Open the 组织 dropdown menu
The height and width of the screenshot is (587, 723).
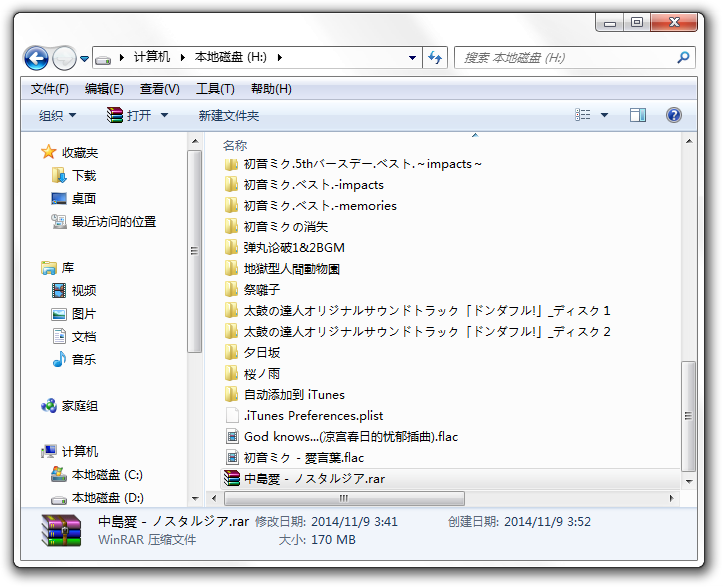pos(58,116)
